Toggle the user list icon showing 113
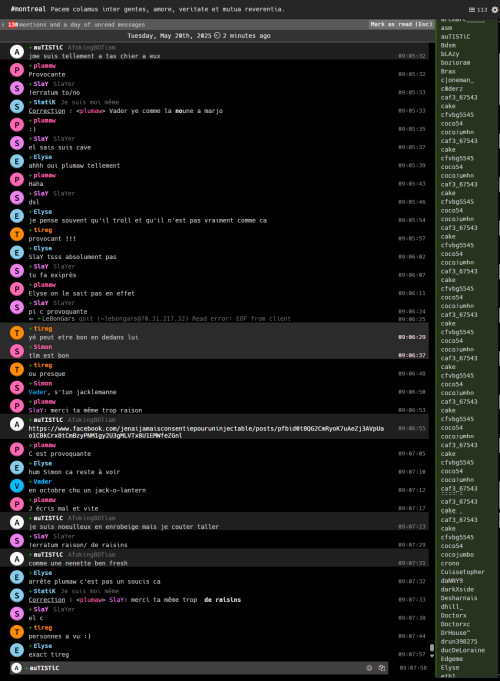Screen dimensions: 500x681 point(478,10)
